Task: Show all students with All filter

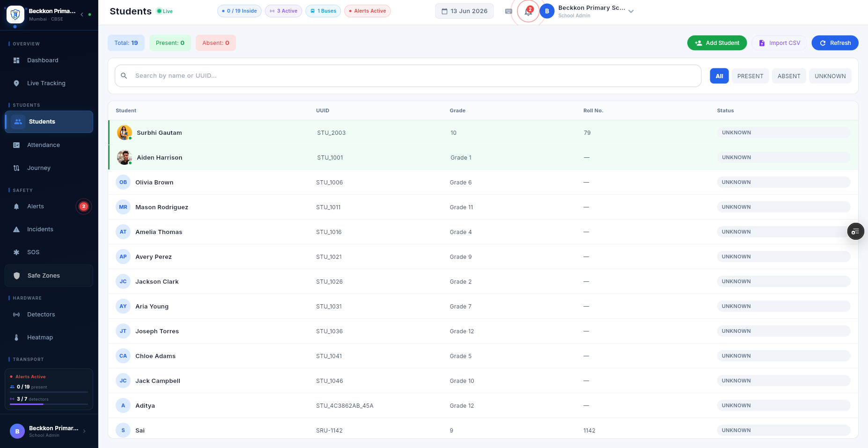Action: [x=720, y=76]
